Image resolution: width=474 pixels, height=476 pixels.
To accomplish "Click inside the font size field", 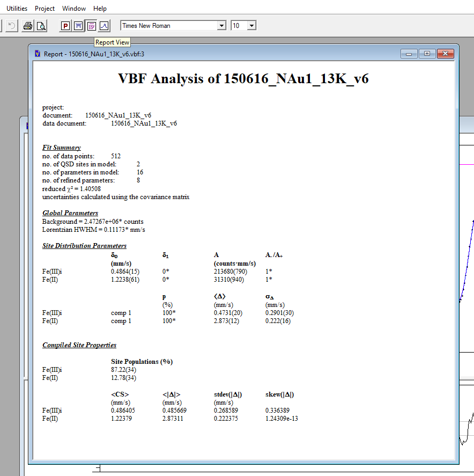I will click(239, 26).
